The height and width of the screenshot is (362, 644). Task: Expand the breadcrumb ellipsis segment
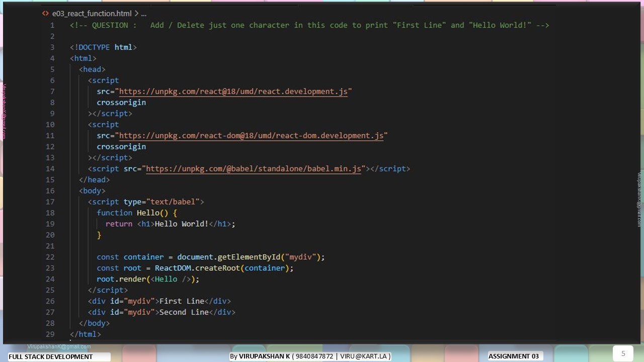pyautogui.click(x=143, y=14)
